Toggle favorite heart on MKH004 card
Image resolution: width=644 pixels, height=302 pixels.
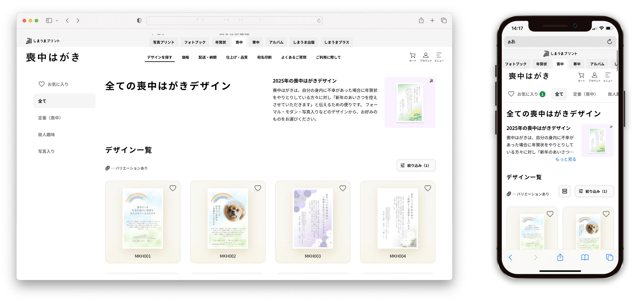tap(428, 188)
